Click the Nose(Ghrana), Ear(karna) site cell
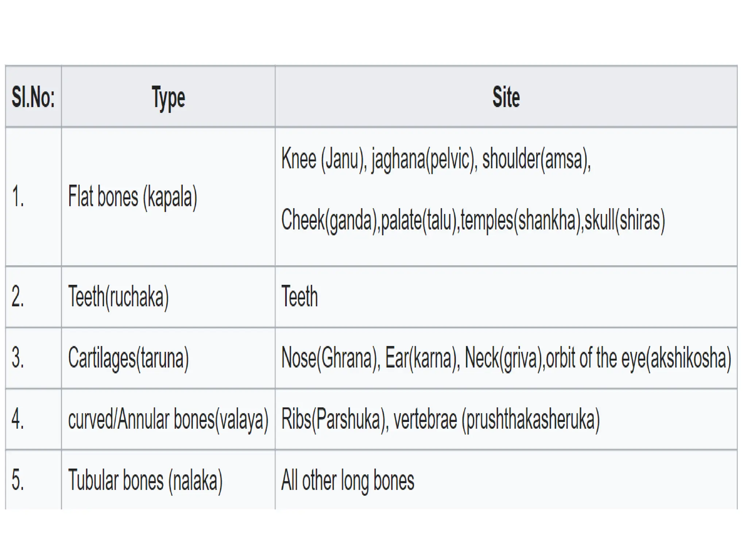747x560 pixels. click(x=506, y=358)
